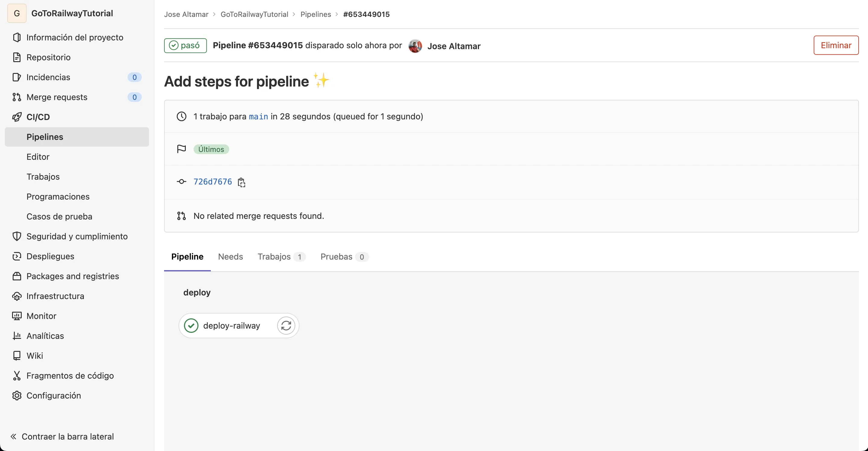Click the Monitor icon in sidebar

pos(17,316)
